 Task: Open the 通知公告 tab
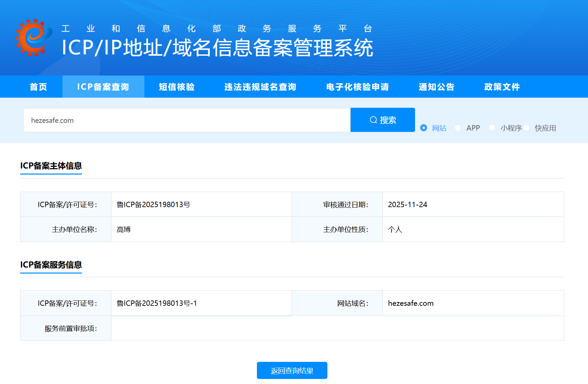click(437, 87)
